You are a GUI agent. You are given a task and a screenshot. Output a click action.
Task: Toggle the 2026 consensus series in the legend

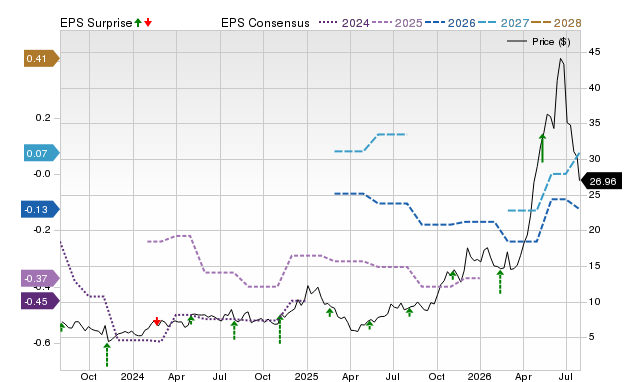click(450, 23)
